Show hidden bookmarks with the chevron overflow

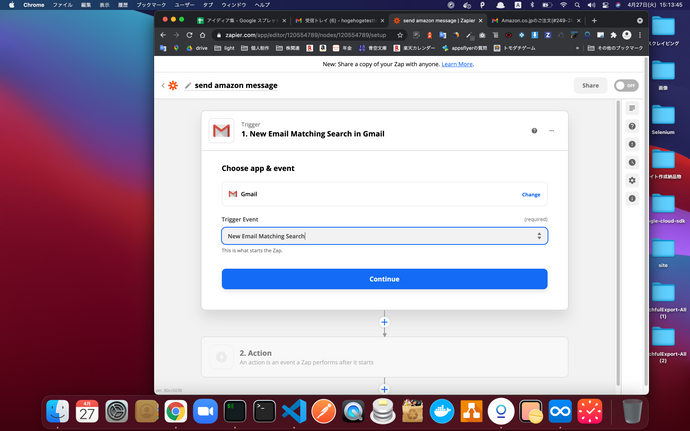pos(577,48)
